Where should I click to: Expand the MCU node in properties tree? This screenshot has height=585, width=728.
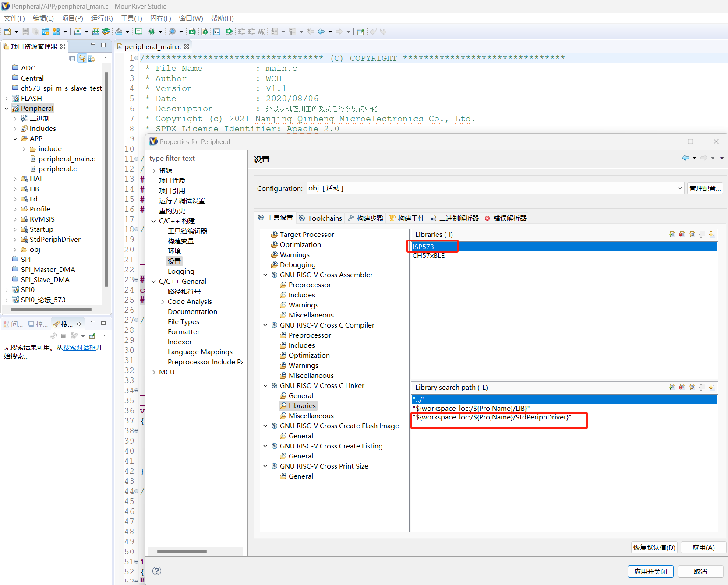point(154,372)
